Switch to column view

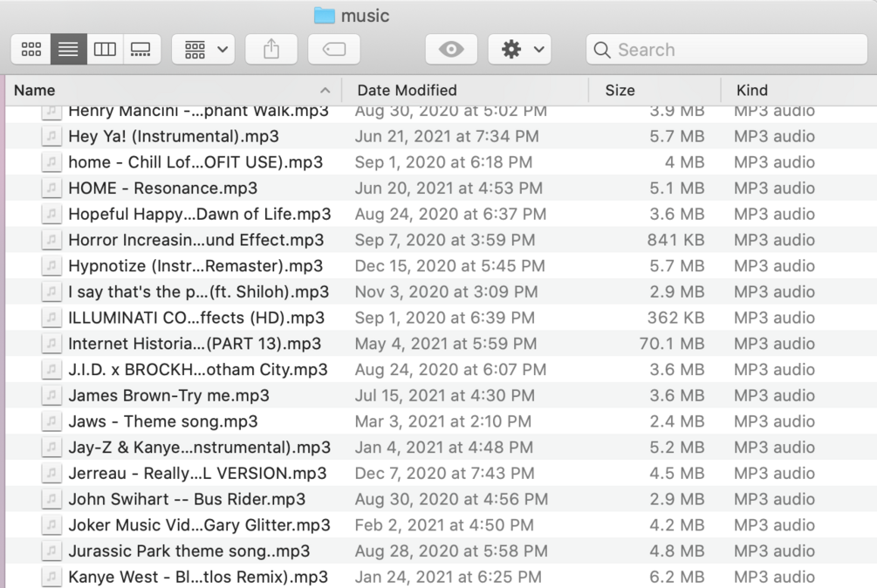click(105, 49)
